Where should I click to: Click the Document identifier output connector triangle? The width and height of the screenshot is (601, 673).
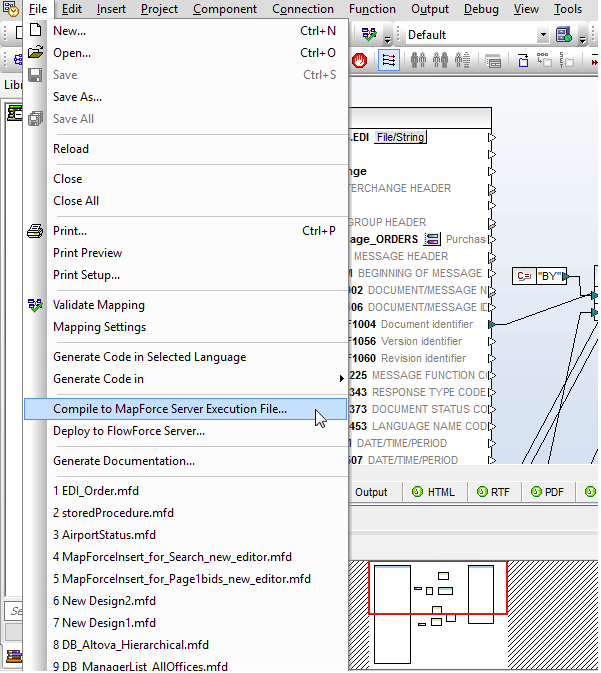(x=492, y=324)
